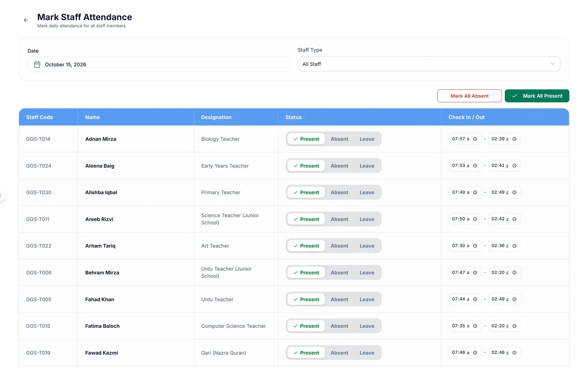Click the Mark All Present button
Image resolution: width=588 pixels, height=368 pixels.
coord(537,96)
